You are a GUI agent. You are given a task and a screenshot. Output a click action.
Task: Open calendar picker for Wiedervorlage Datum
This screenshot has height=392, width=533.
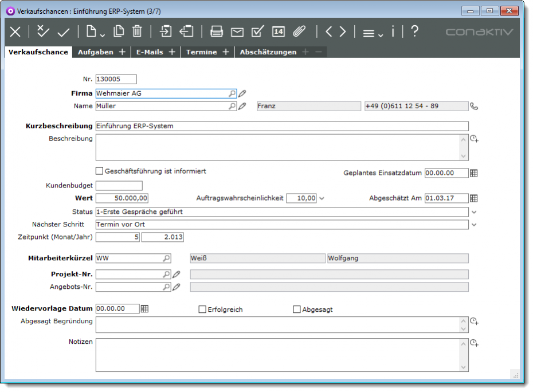(x=145, y=309)
